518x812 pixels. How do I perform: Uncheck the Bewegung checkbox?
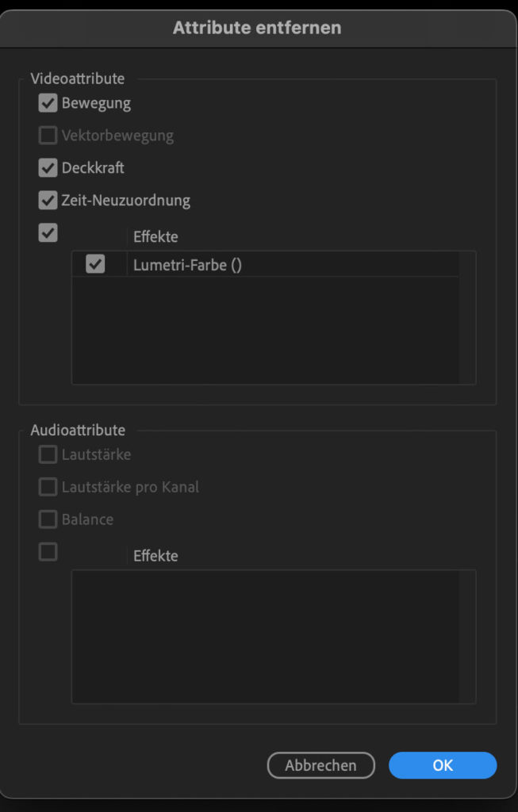pyautogui.click(x=48, y=103)
